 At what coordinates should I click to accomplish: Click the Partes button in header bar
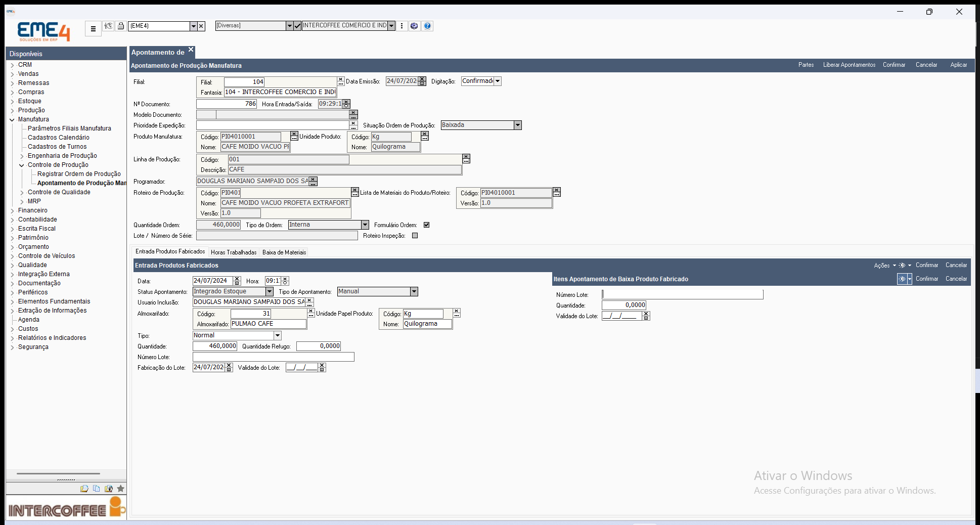click(x=806, y=65)
